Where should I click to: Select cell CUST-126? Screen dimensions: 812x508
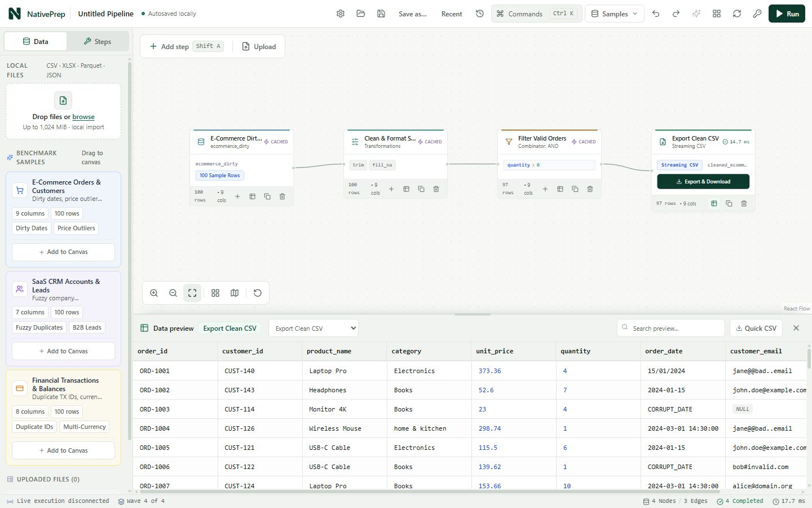tap(260, 428)
